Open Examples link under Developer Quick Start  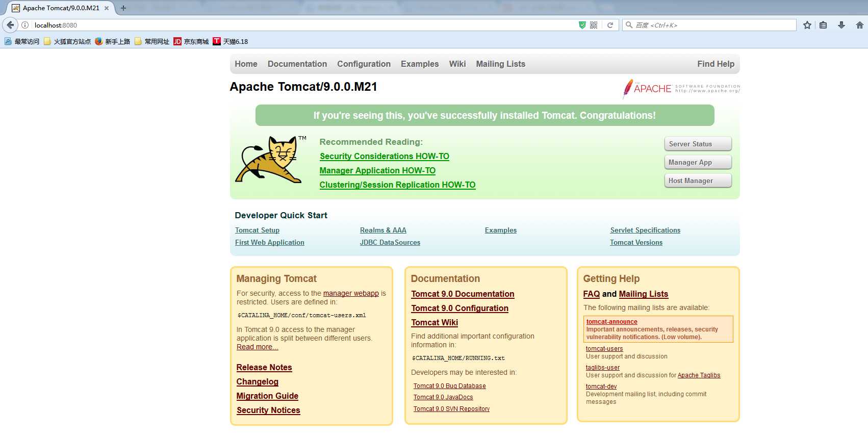point(501,230)
